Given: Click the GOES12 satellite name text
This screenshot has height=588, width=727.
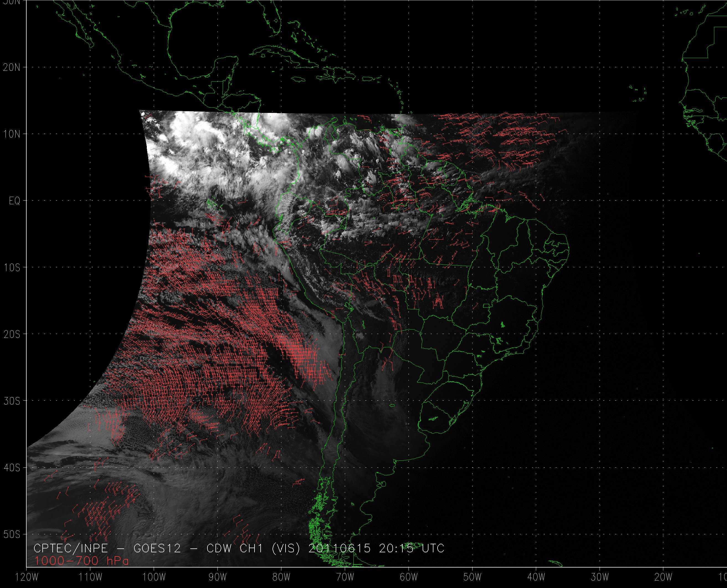Looking at the screenshot, I should coord(157,548).
